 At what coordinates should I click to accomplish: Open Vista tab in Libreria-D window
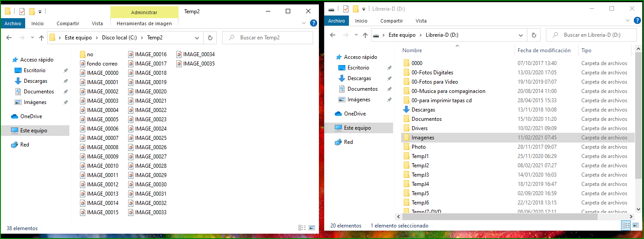click(421, 21)
